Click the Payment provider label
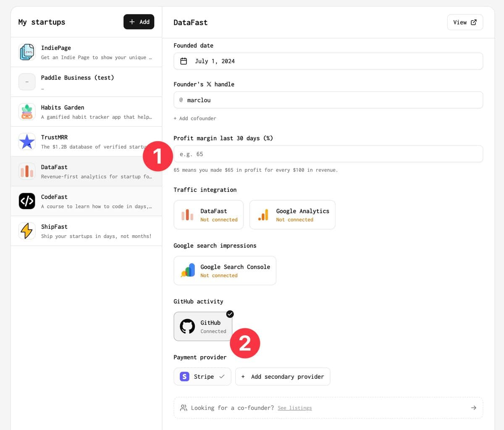This screenshot has width=504, height=430. (x=200, y=357)
